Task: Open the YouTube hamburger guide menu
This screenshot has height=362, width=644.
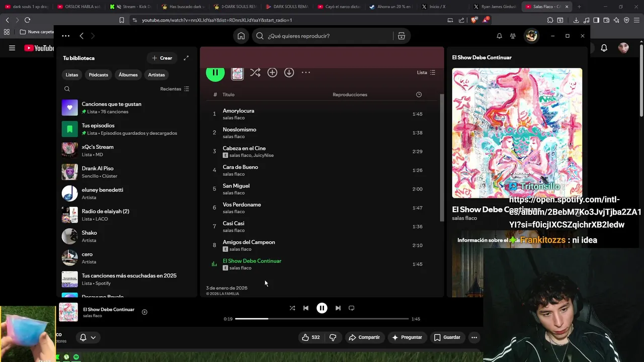Action: point(12,48)
